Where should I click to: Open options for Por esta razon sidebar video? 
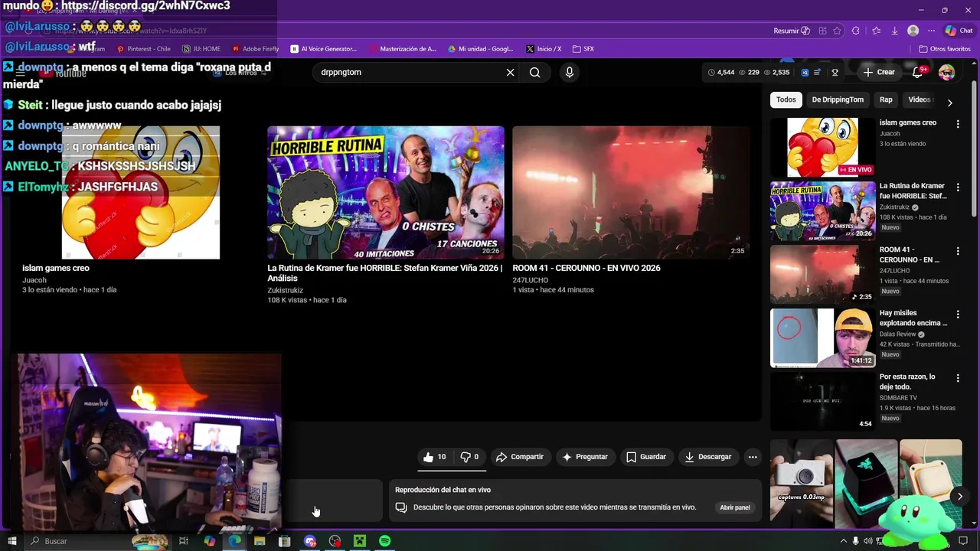coord(957,378)
